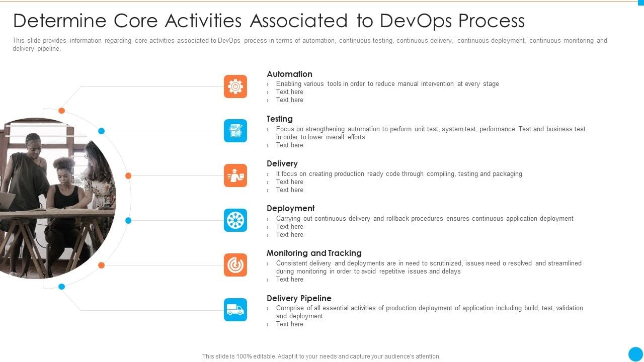Select the orange Monitoring and Tracking target icon
Viewport: 644px width, 362px height.
[235, 265]
